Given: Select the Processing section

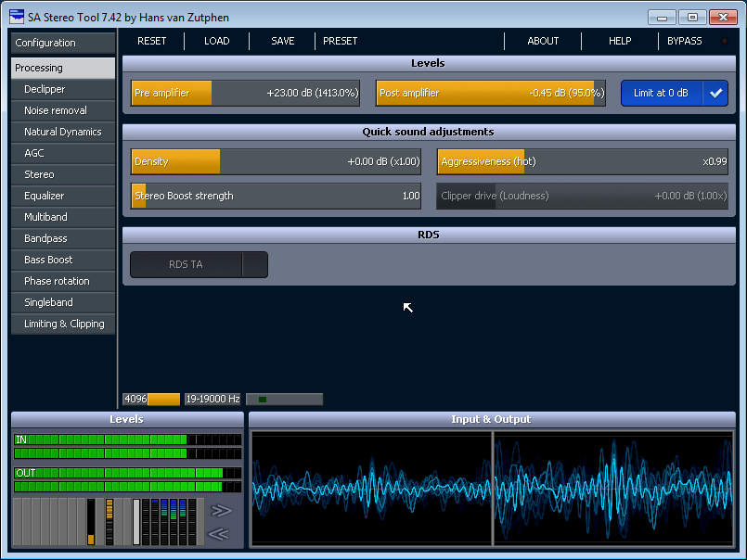Looking at the screenshot, I should click(63, 68).
